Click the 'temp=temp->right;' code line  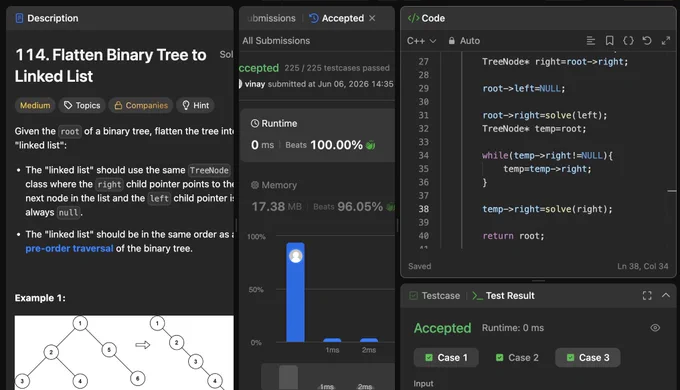pyautogui.click(x=547, y=169)
